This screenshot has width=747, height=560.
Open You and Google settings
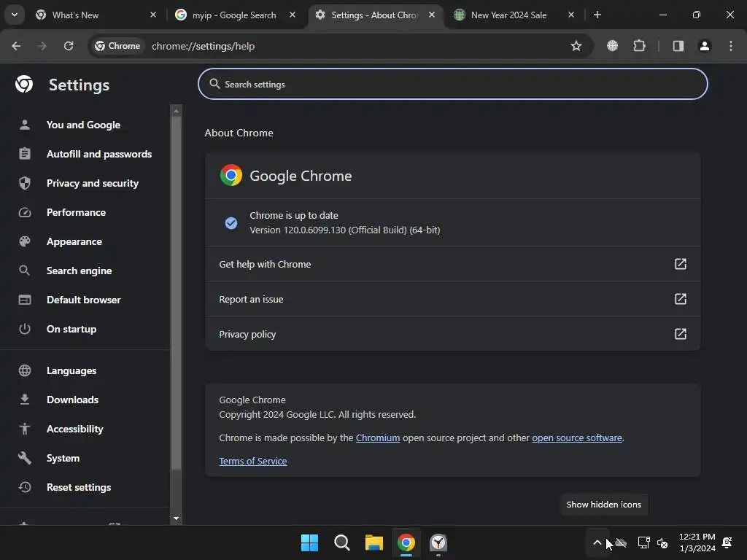[83, 125]
